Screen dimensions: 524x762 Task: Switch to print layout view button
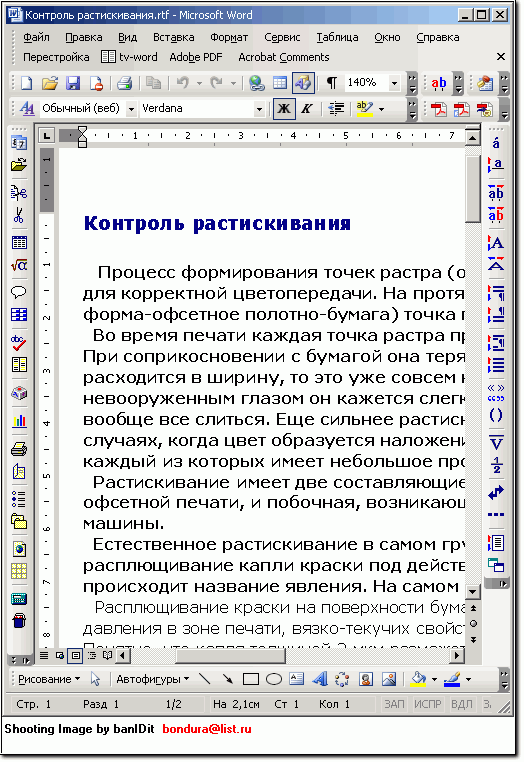pos(76,656)
